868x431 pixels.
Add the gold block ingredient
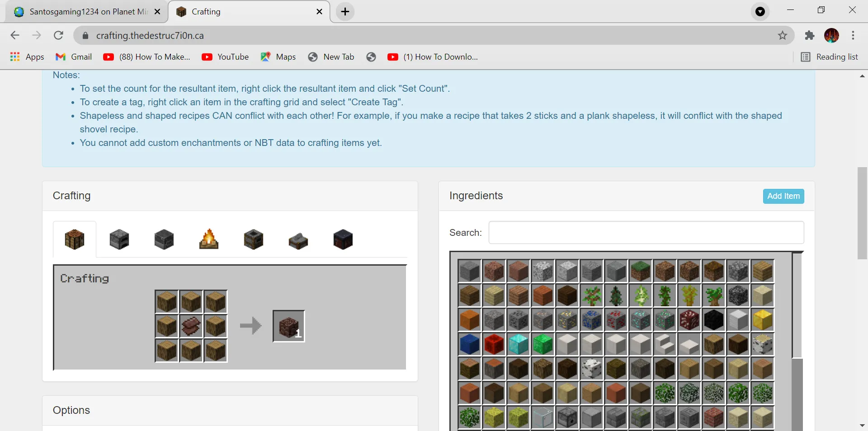point(763,320)
